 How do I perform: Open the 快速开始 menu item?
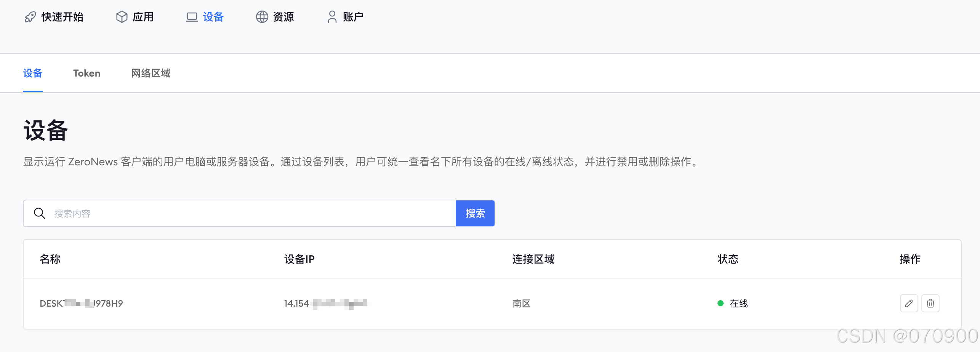click(x=62, y=17)
